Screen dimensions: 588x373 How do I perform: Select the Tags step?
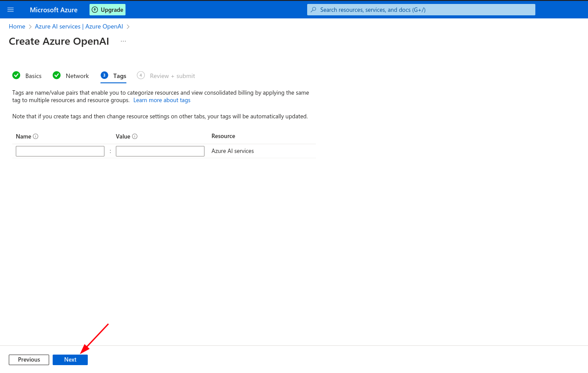pos(120,76)
